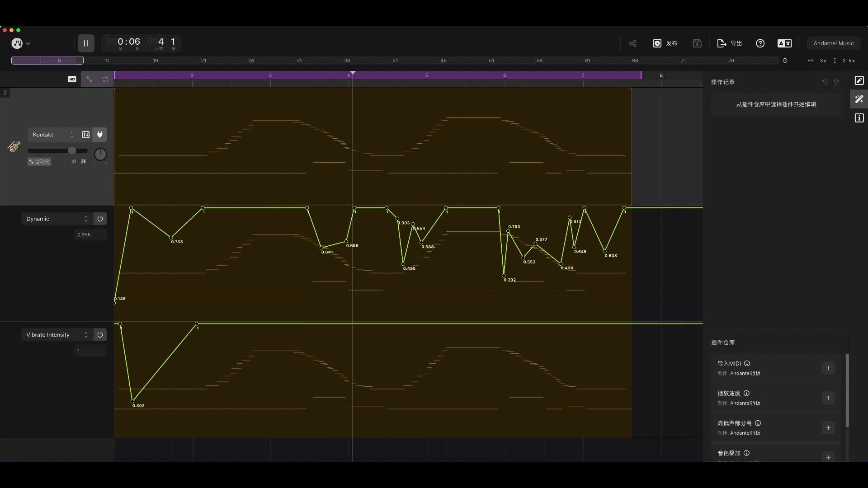The image size is (868, 488).
Task: Select the violin instrument icon on the track
Action: tap(14, 146)
